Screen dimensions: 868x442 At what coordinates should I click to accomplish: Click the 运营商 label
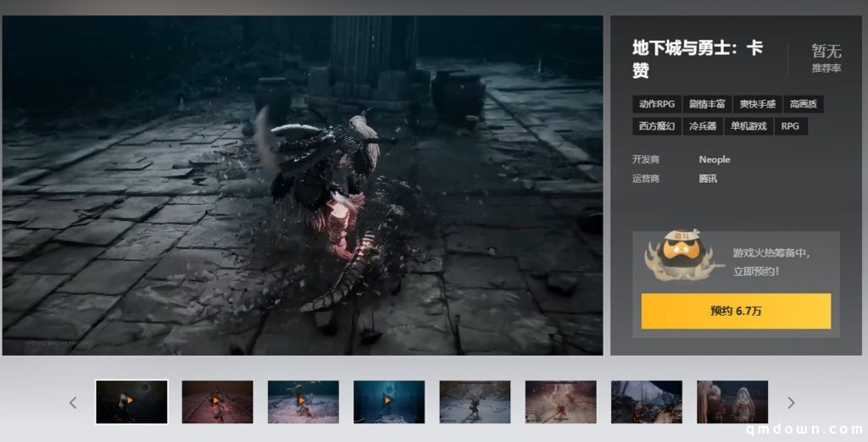(646, 179)
